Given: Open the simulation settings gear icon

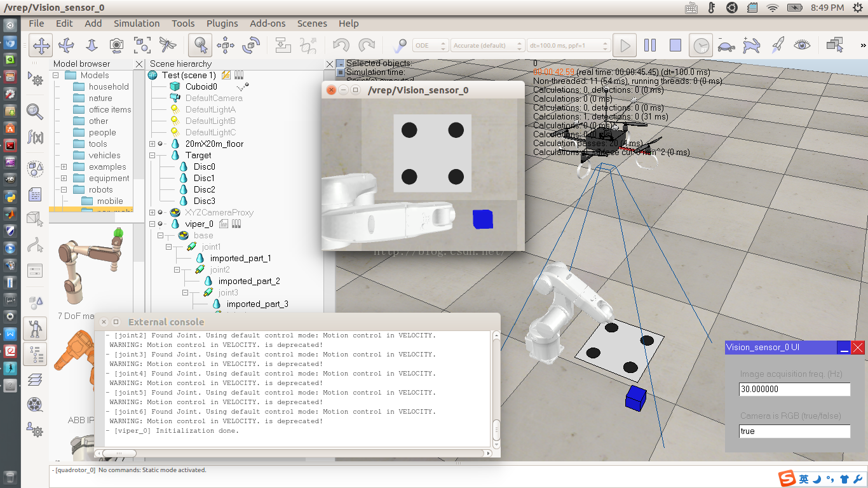Looking at the screenshot, I should [36, 79].
